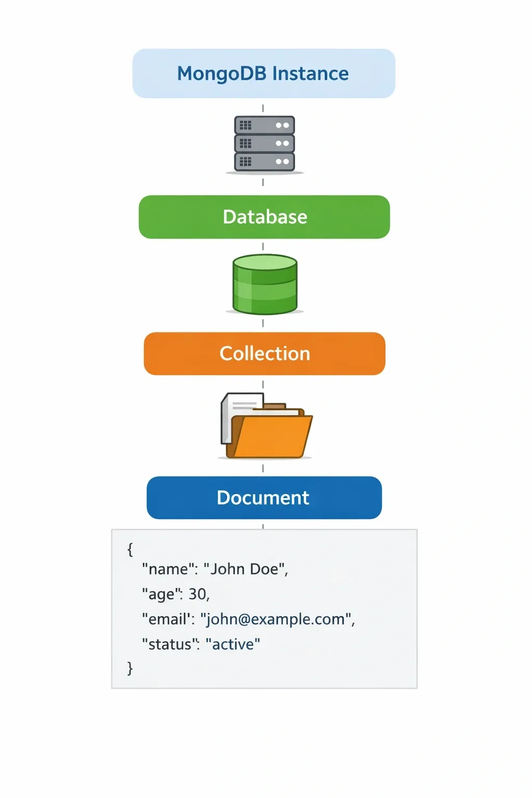Viewport: 532px width, 798px height.
Task: Click the connector line between Database and Collection
Action: click(x=263, y=323)
